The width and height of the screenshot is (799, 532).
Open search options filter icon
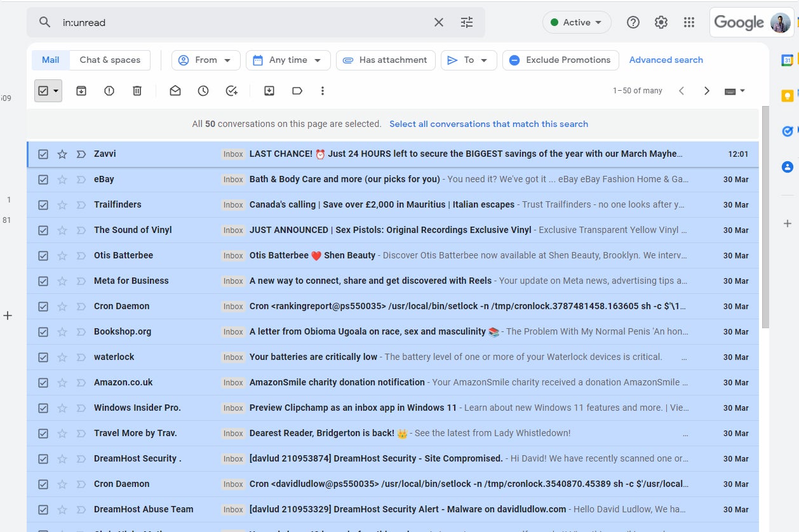[x=467, y=22]
